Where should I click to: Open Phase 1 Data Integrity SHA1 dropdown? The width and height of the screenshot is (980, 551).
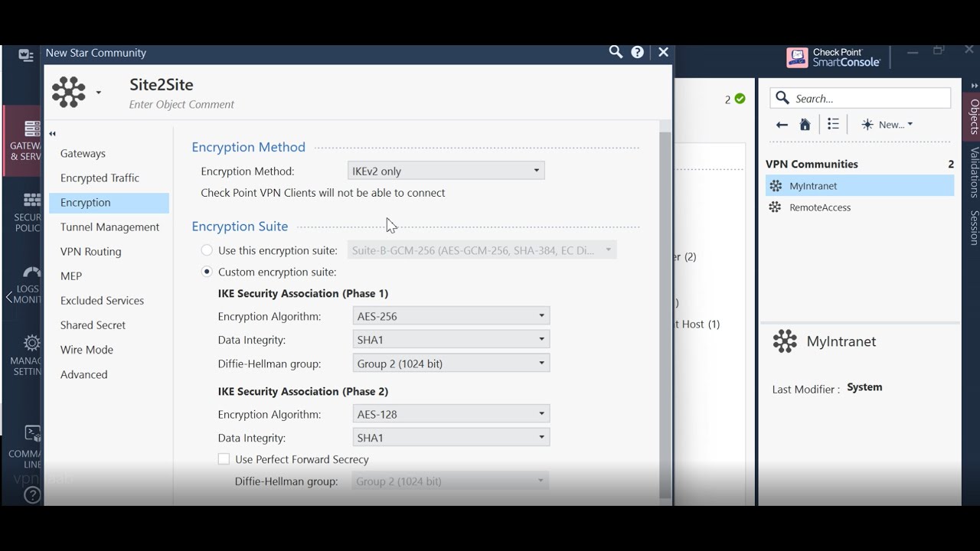point(451,339)
